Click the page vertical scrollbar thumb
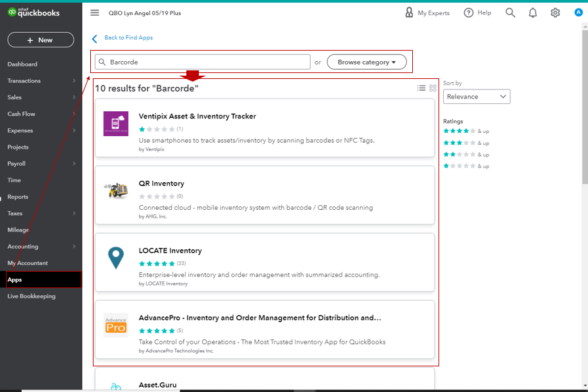 pos(585,107)
